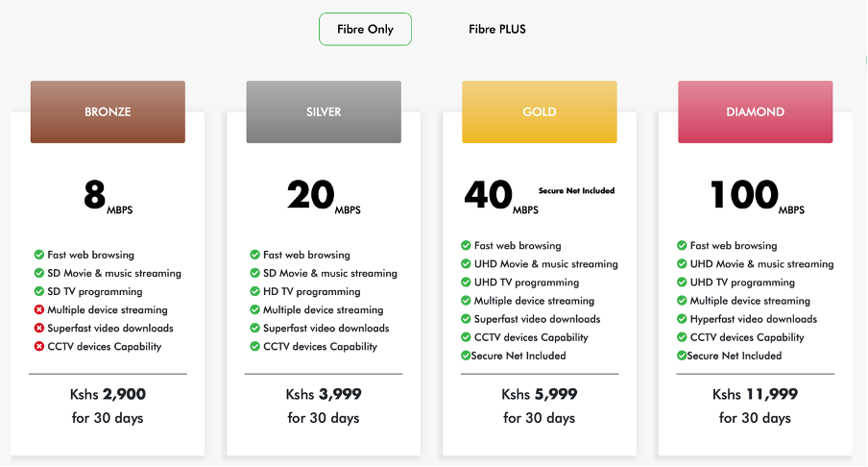The image size is (868, 467).
Task: Click green check beside Silver CCTV devices Capability
Action: [255, 346]
